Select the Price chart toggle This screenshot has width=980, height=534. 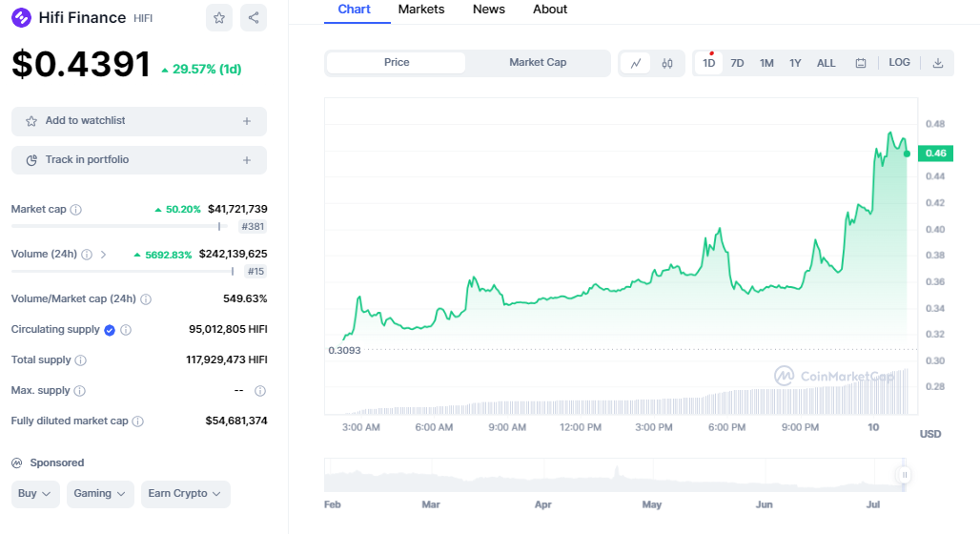pos(397,63)
